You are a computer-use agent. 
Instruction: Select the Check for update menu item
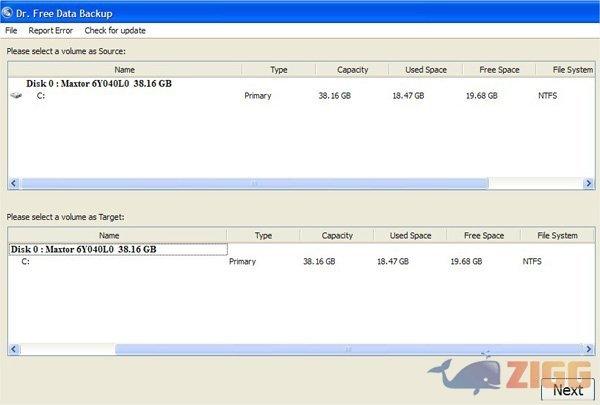[x=115, y=31]
